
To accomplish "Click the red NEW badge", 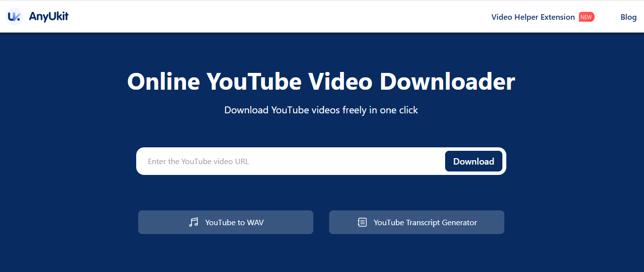I will [x=586, y=17].
